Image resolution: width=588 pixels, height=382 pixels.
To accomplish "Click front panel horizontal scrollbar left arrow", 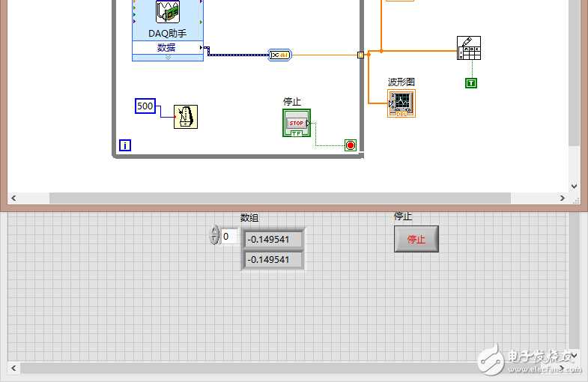I will click(13, 368).
